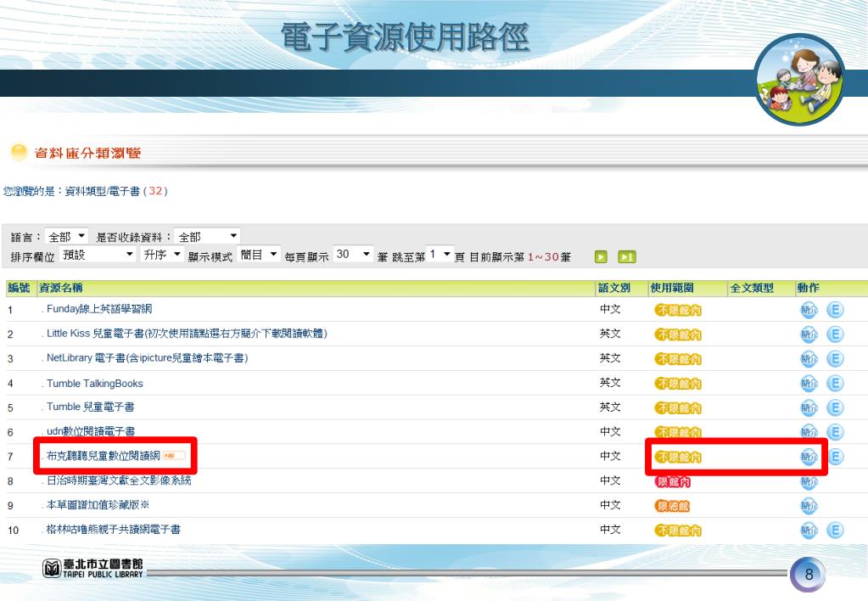Open NetLibrary 電子書 link
The image size is (868, 601).
[x=148, y=358]
